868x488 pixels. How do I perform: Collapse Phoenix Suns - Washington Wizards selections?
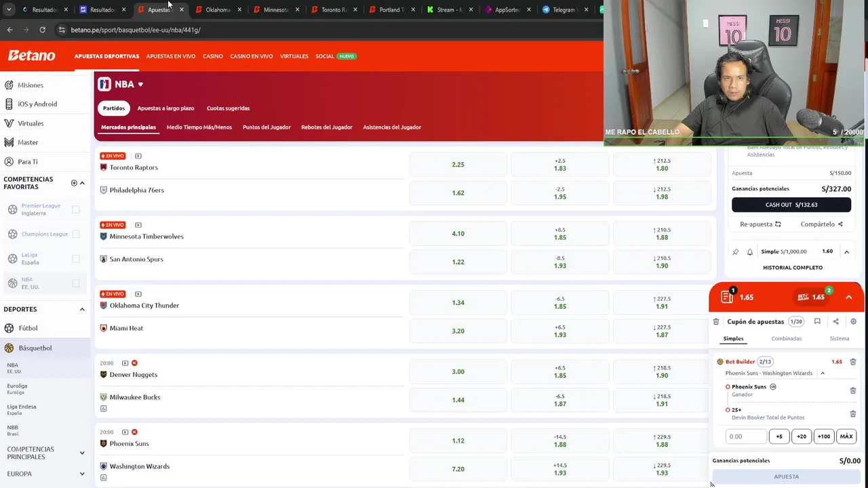click(x=823, y=373)
